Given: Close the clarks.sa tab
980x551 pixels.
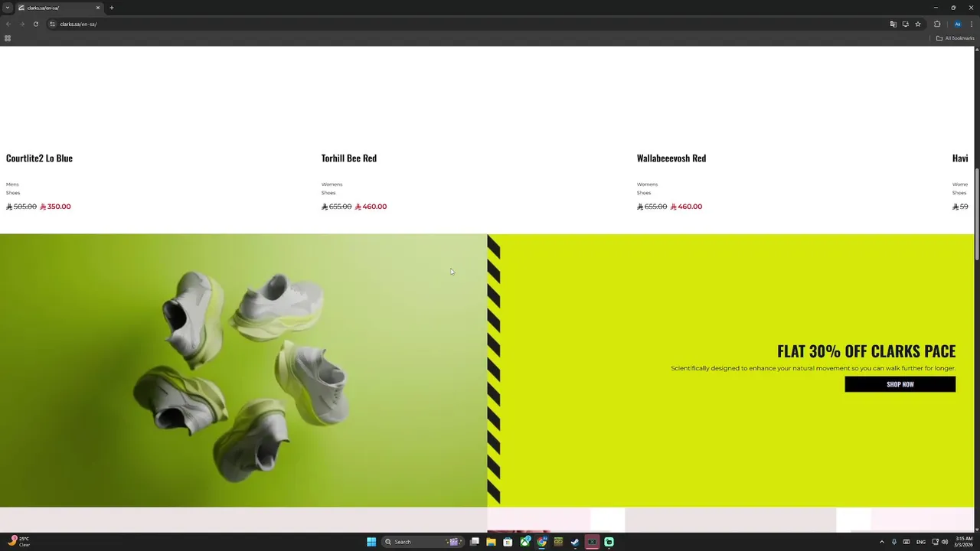Looking at the screenshot, I should click(x=98, y=8).
